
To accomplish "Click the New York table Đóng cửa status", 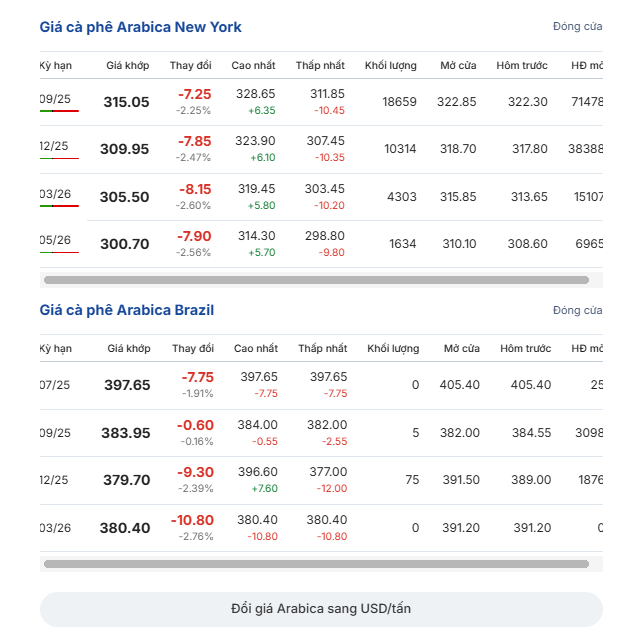I will (x=577, y=26).
